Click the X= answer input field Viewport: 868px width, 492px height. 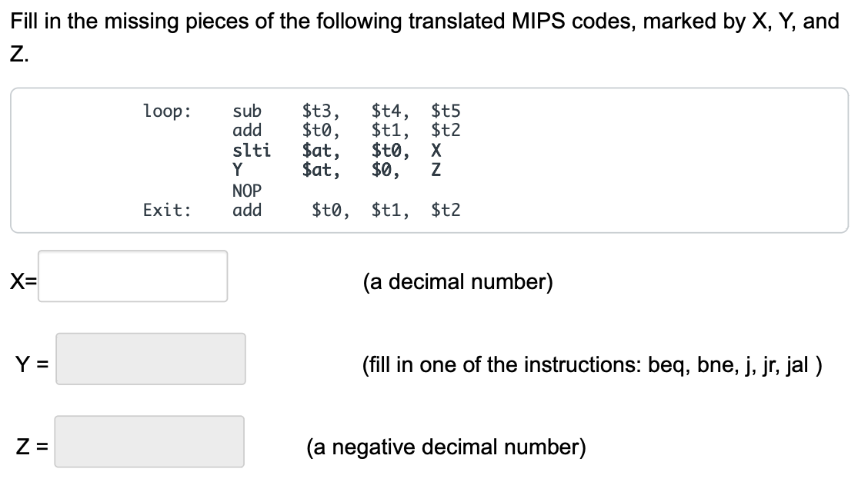(x=132, y=277)
